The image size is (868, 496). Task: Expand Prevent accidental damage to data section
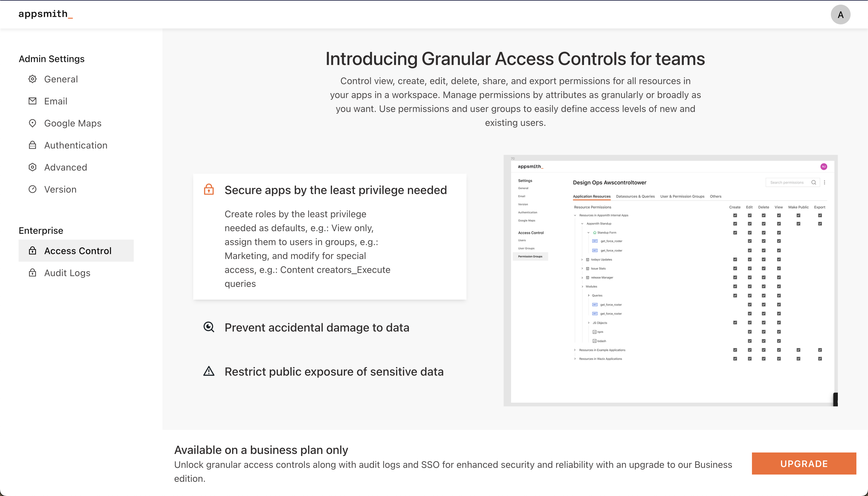(x=317, y=327)
